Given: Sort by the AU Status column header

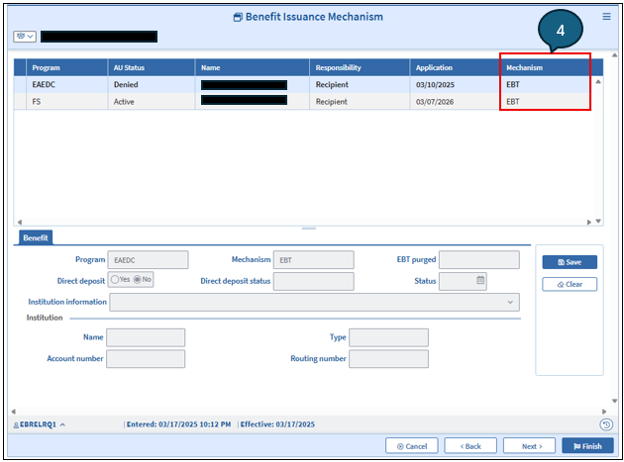Looking at the screenshot, I should pos(151,68).
